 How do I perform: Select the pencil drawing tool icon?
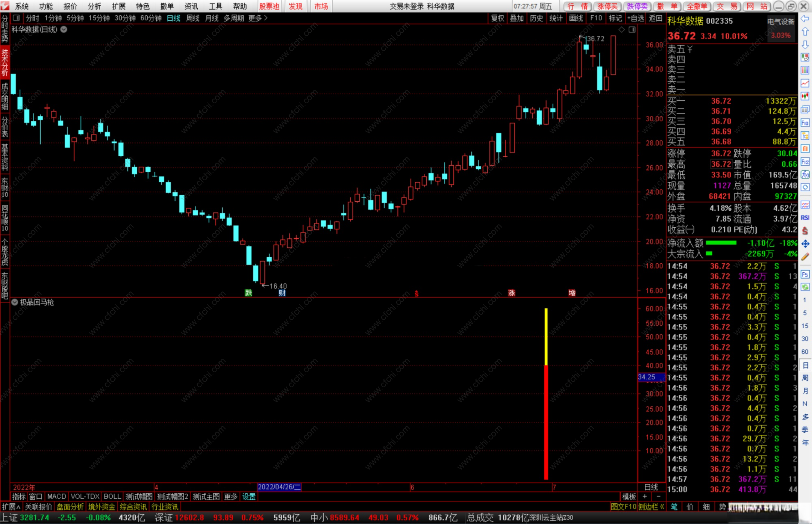[805, 257]
